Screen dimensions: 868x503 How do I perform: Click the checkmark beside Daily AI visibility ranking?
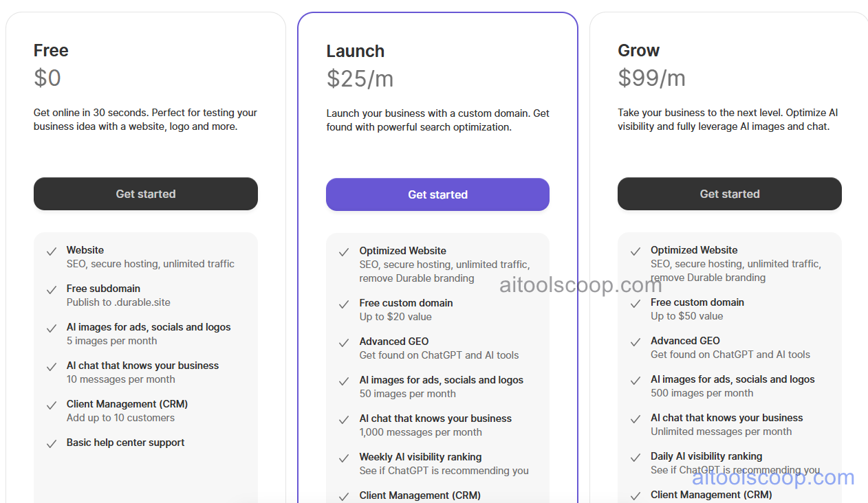[x=635, y=456]
